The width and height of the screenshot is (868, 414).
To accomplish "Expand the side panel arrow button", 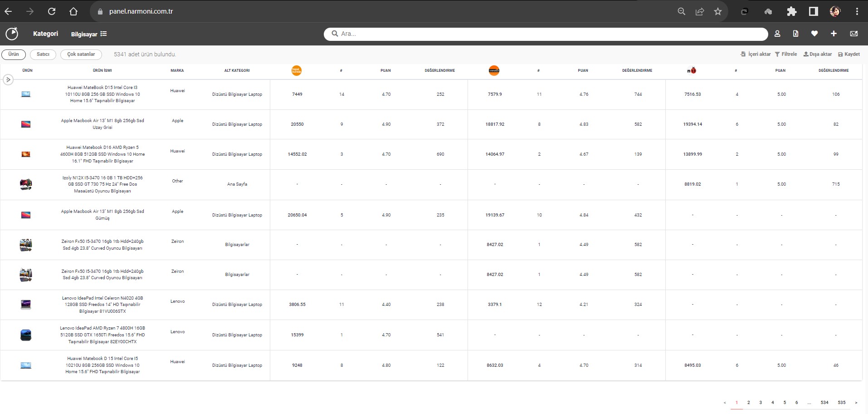I will pos(8,80).
